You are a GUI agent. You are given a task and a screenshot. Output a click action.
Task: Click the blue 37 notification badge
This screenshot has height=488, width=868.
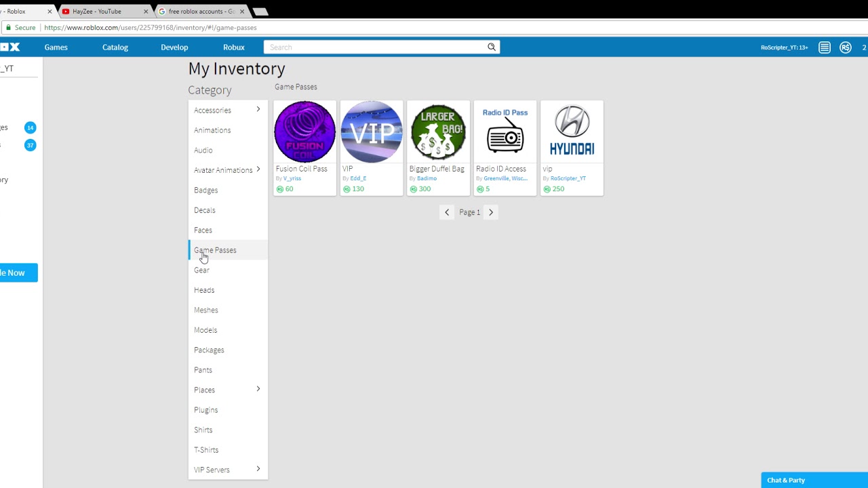pyautogui.click(x=30, y=145)
